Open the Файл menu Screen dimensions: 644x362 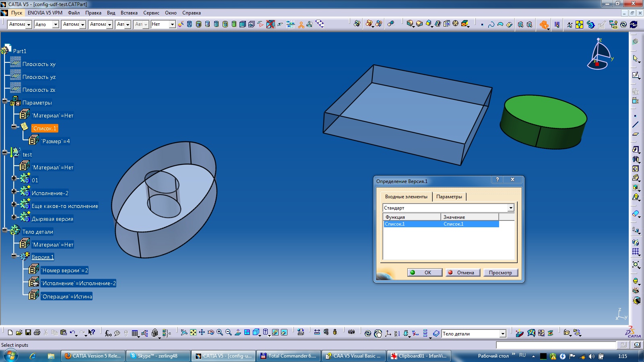tap(74, 13)
